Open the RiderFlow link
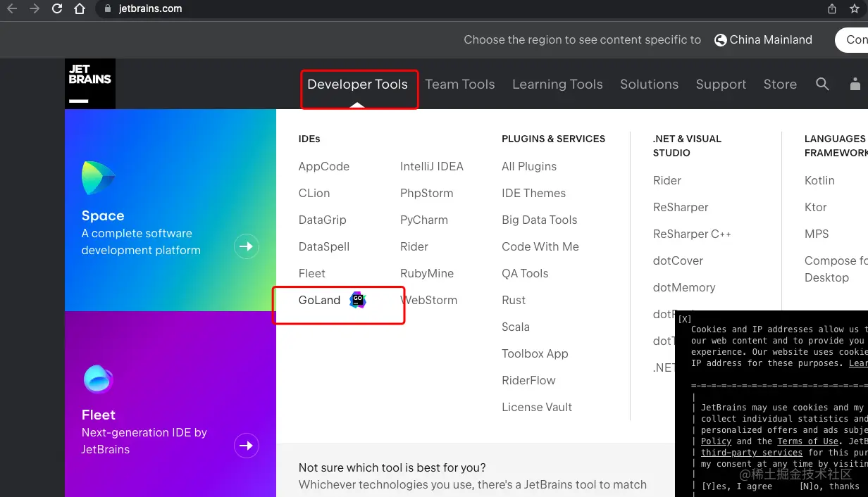This screenshot has width=868, height=497. click(528, 380)
